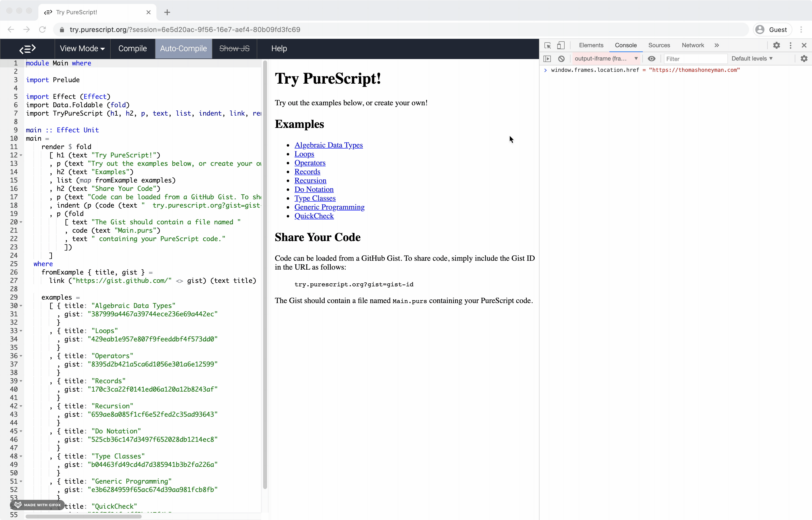This screenshot has width=812, height=520.
Task: Collapse the code fold at line 42
Action: 21,406
